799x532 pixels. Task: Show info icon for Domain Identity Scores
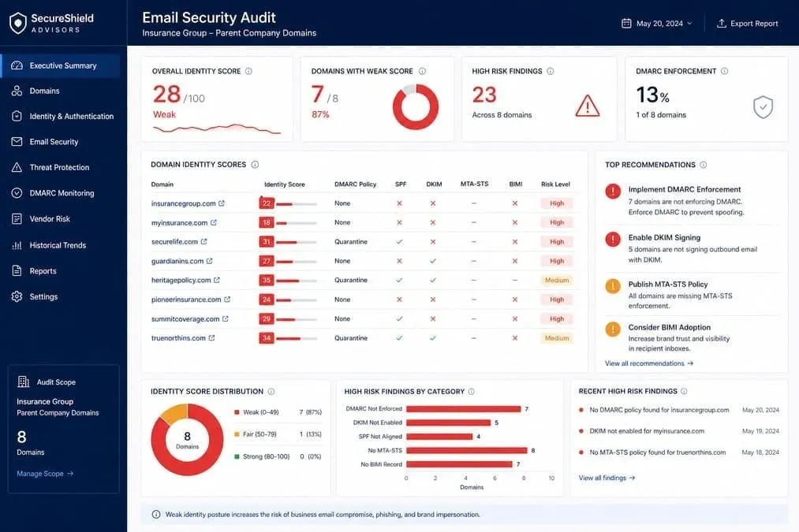coord(255,165)
